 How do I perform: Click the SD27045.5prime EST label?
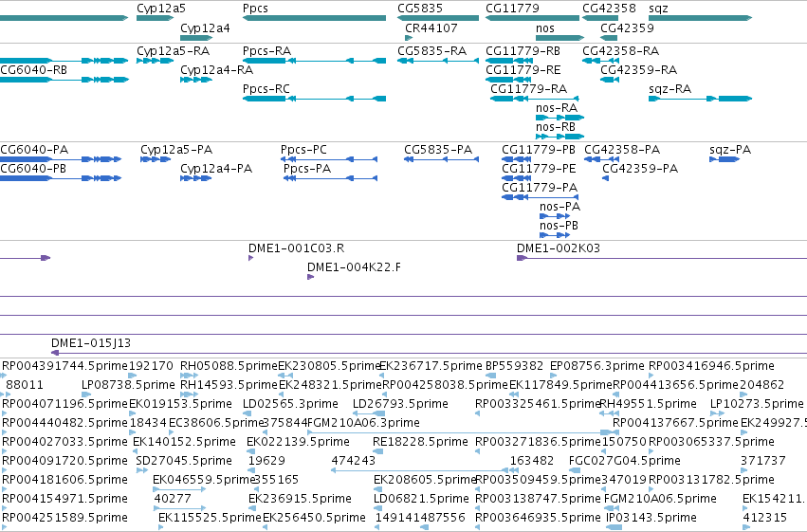coord(184,461)
